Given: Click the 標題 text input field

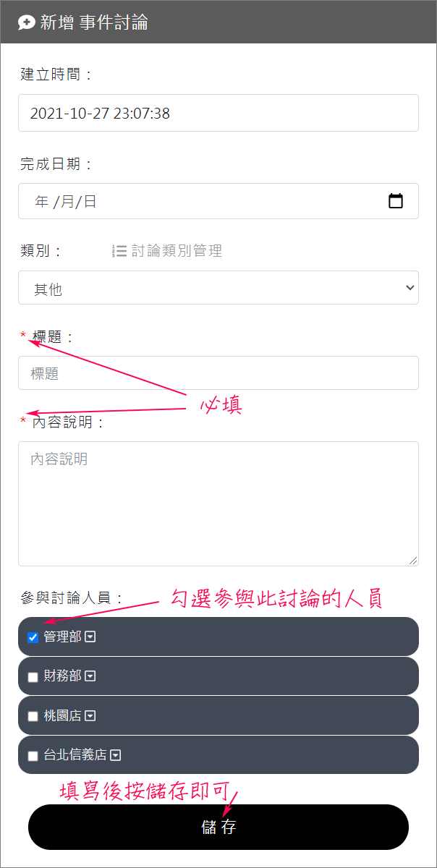Looking at the screenshot, I should (218, 373).
